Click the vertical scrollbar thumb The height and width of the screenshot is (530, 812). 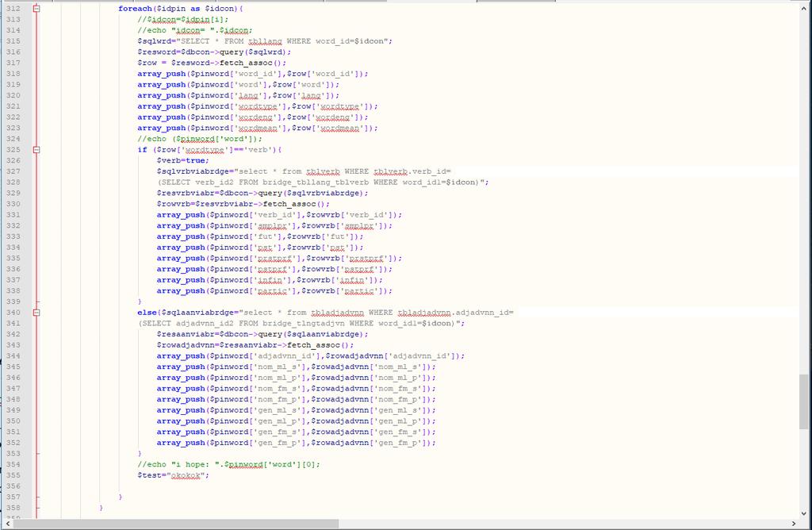pos(804,401)
